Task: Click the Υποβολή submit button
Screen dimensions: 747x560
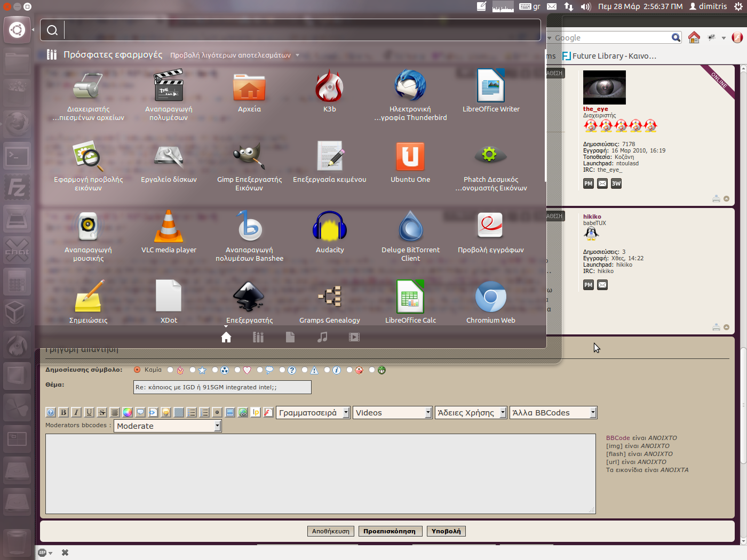Action: pos(446,531)
